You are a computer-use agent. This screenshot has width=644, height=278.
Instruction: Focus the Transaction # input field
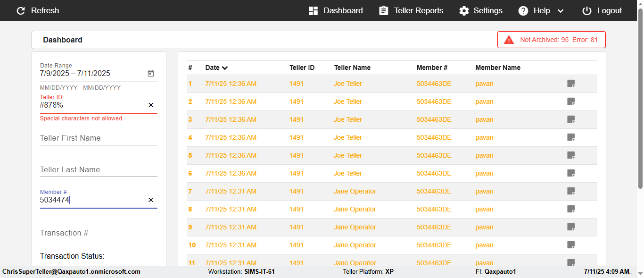click(99, 233)
